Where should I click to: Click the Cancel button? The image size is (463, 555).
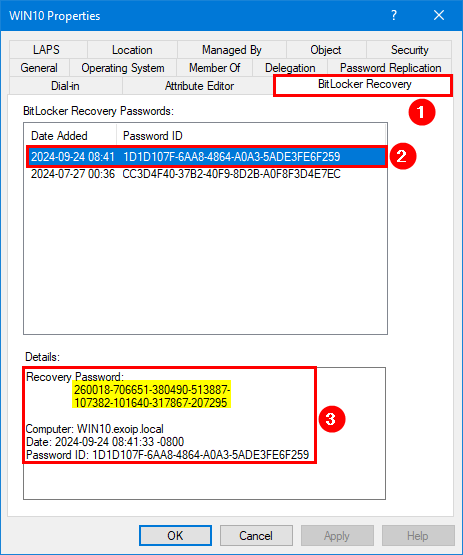click(x=256, y=536)
